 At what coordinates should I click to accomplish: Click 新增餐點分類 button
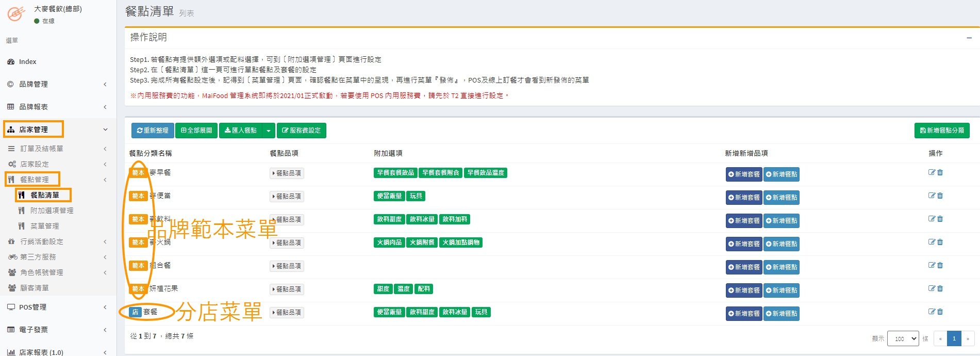coord(941,131)
